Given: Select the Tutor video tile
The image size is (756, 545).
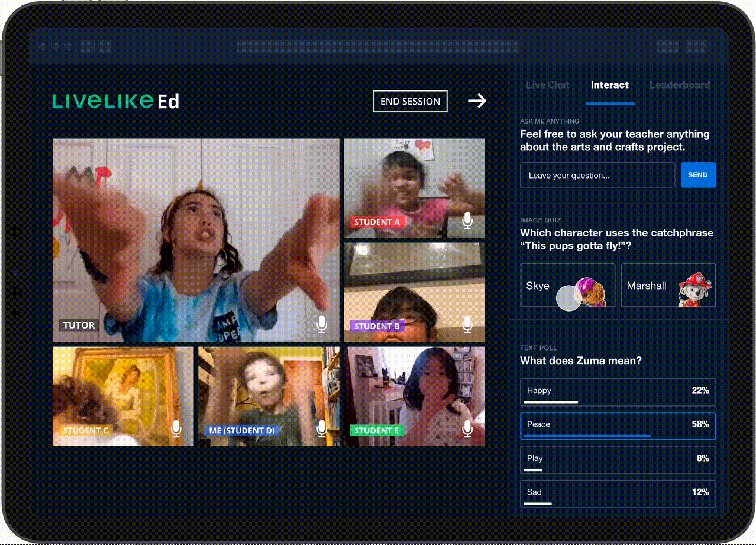Looking at the screenshot, I should [x=196, y=241].
